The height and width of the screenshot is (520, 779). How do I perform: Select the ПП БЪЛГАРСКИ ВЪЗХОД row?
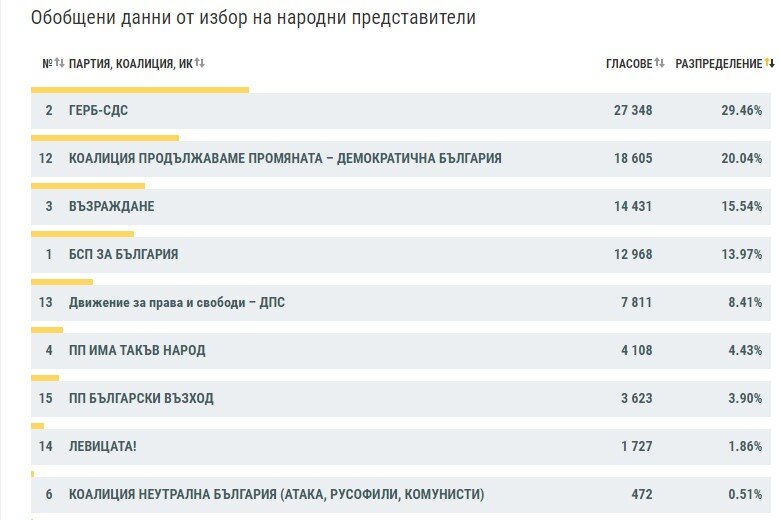pos(400,398)
